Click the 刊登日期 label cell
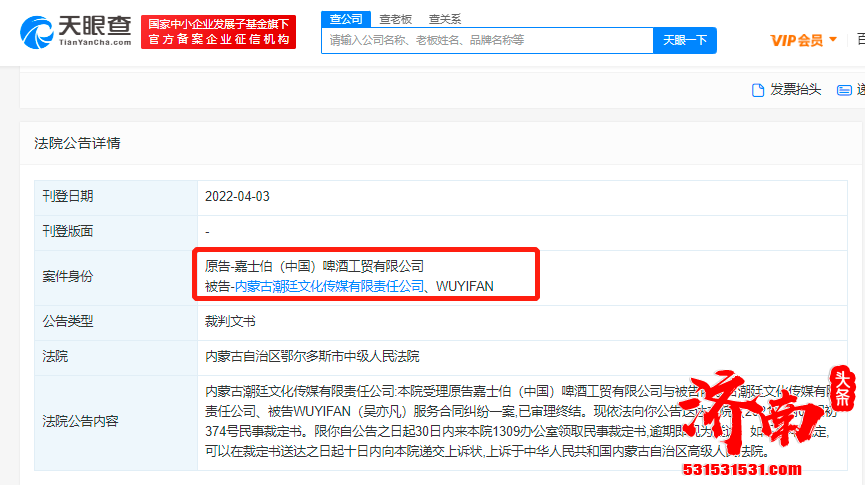Image resolution: width=865 pixels, height=485 pixels. tap(116, 198)
